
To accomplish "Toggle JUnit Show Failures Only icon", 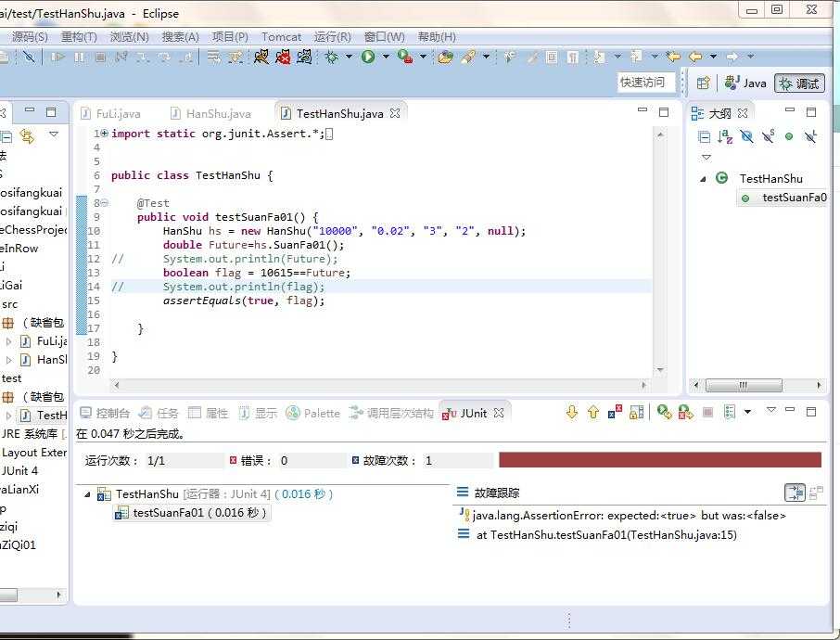I will click(x=615, y=412).
